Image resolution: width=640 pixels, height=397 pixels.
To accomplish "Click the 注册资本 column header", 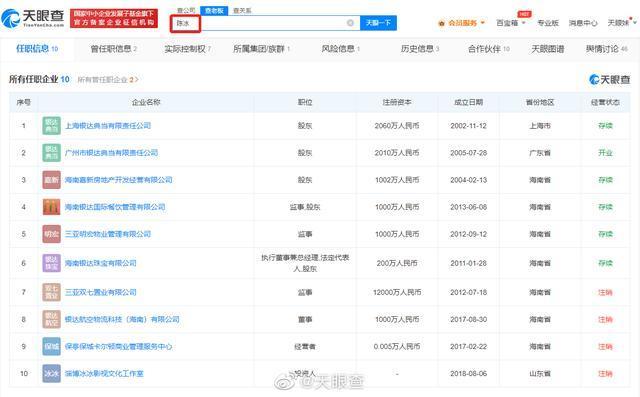I will coord(397,102).
